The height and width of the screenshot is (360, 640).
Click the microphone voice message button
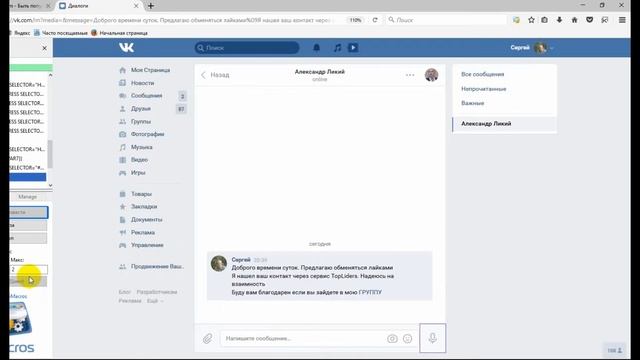click(x=433, y=338)
